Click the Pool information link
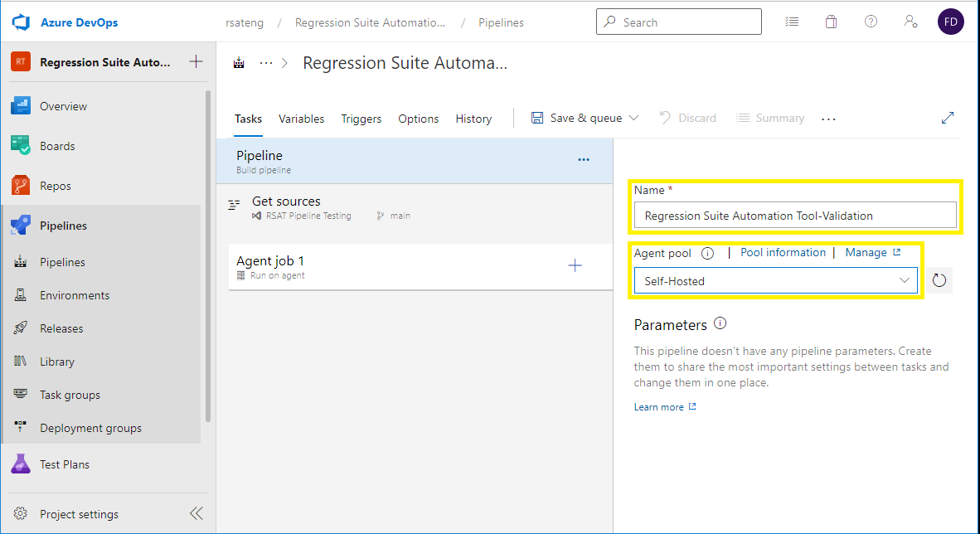The image size is (980, 534). tap(783, 253)
